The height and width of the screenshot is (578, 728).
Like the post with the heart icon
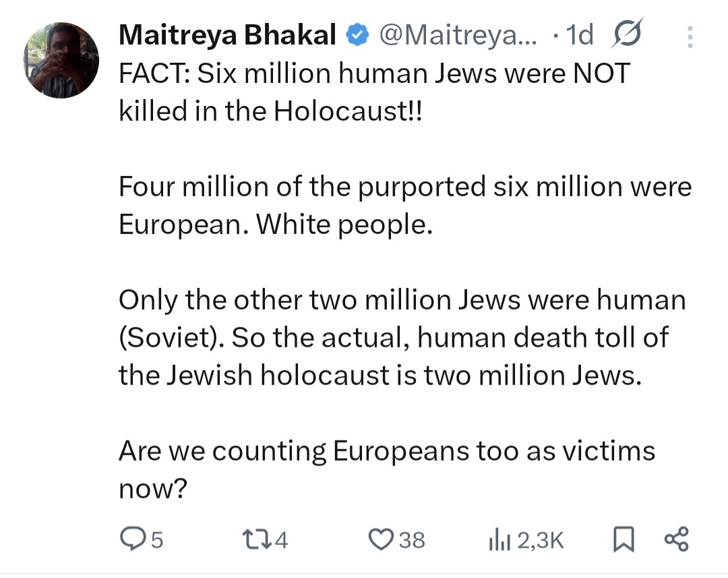(x=382, y=539)
